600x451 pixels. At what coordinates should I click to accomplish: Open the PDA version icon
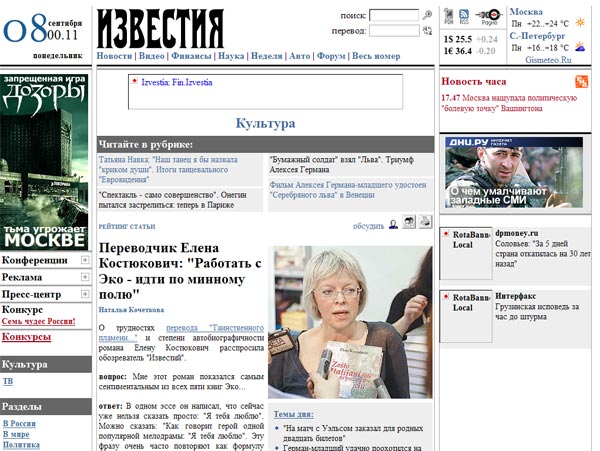tap(448, 16)
